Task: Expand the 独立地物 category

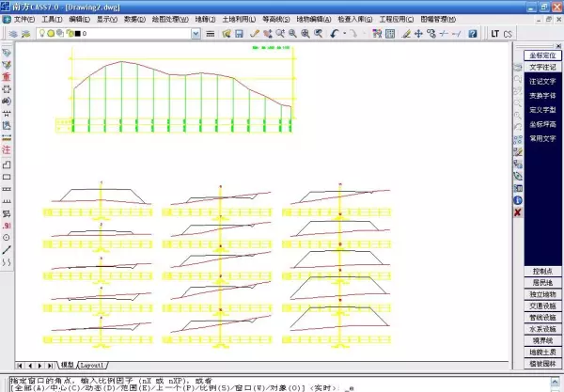Action: coord(542,294)
